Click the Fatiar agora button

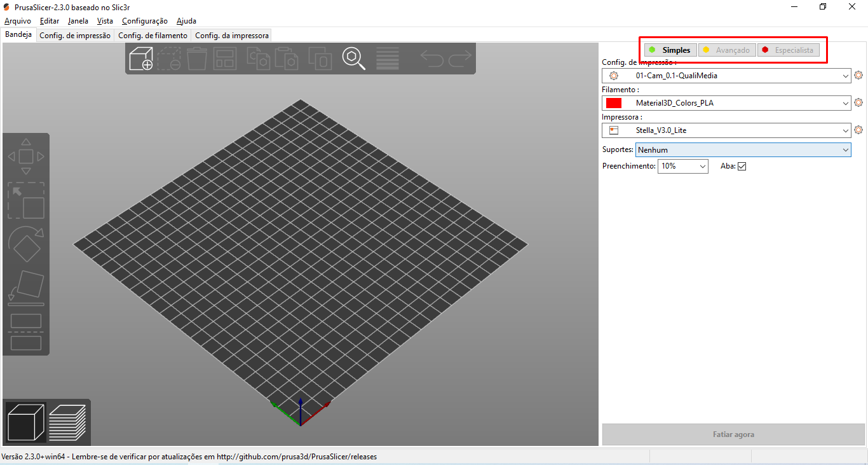[x=733, y=434]
